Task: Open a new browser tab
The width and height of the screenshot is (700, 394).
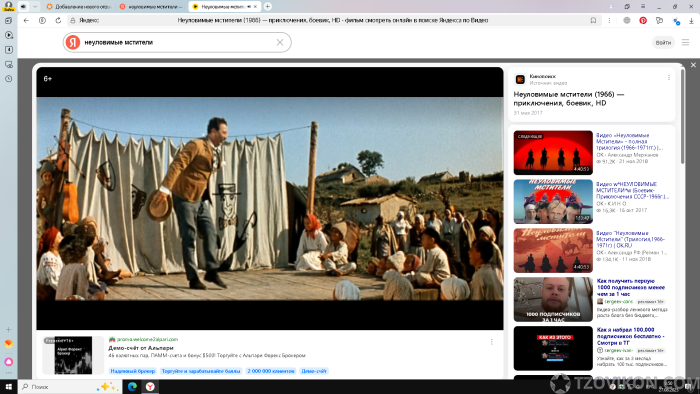Action: (267, 7)
